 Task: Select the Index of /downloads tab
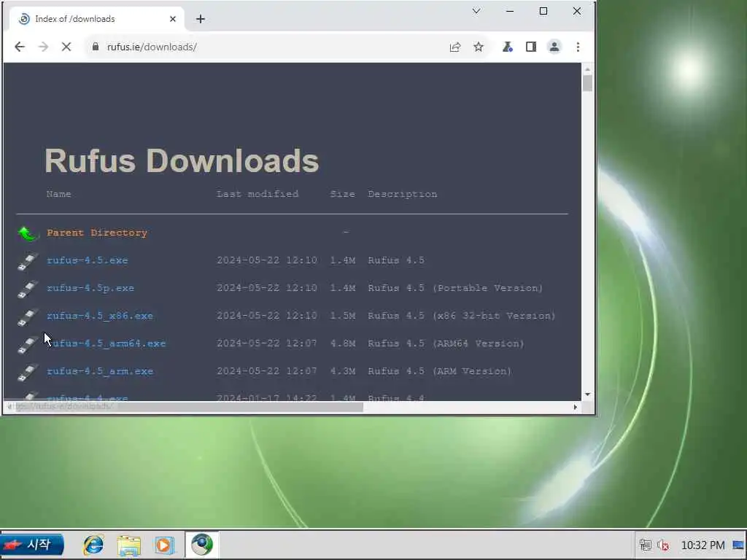[x=96, y=19]
